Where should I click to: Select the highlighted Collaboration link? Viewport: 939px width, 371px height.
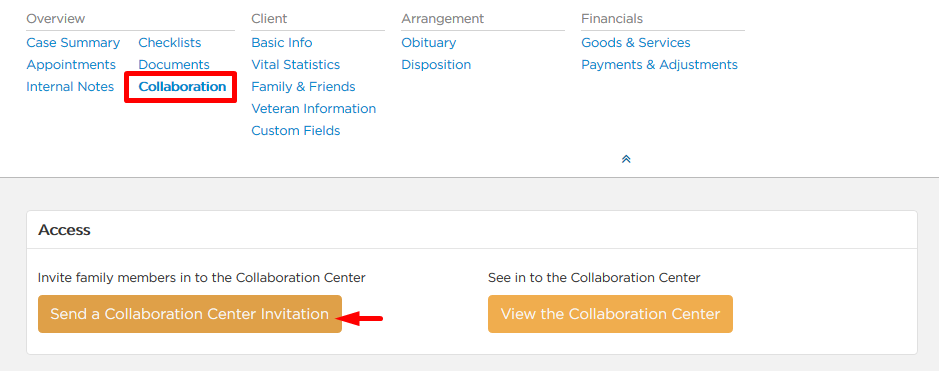tap(183, 87)
